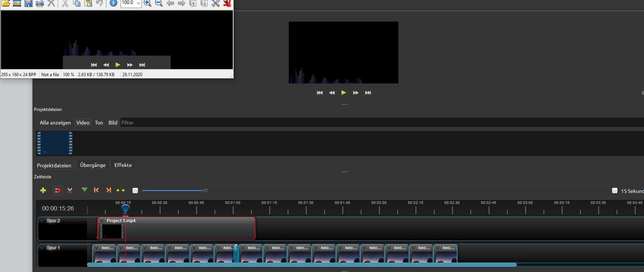Screen dimensions: 644x272
Task: Switch to the Effekte tab
Action: [x=123, y=165]
